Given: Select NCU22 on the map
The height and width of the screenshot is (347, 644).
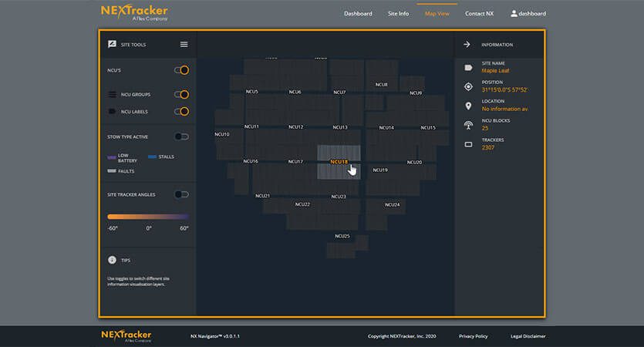Looking at the screenshot, I should click(x=302, y=204).
